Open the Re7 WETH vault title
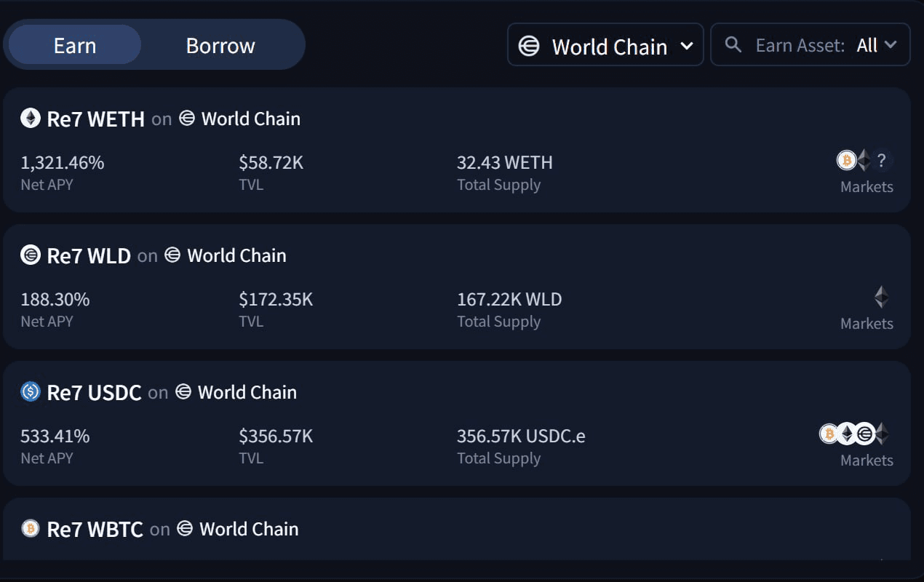 95,119
